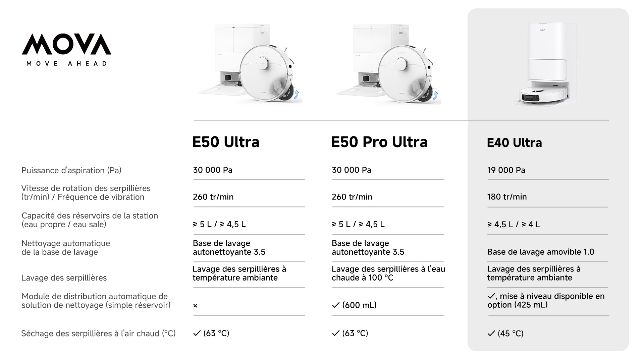This screenshot has height=362, width=644.
Task: Click the checkmark beside 45 °C
Action: click(x=491, y=333)
